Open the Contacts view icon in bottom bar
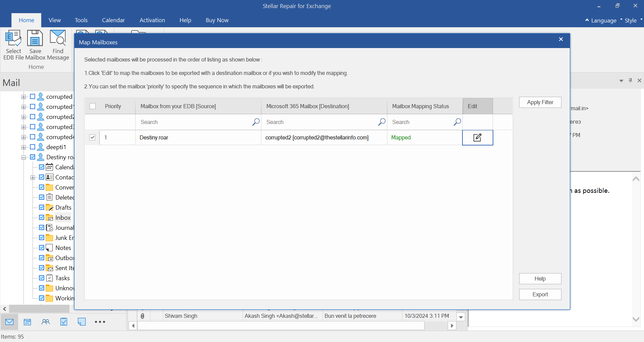644x342 pixels. point(46,322)
